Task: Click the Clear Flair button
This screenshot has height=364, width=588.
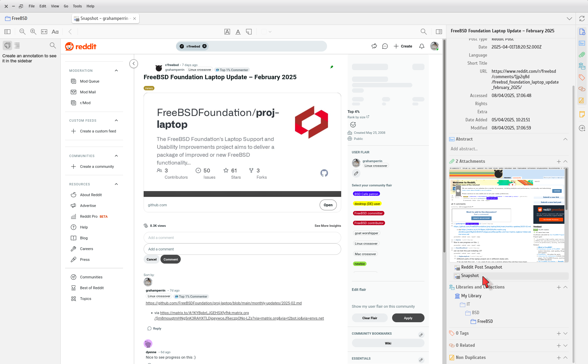Action: pos(370,318)
